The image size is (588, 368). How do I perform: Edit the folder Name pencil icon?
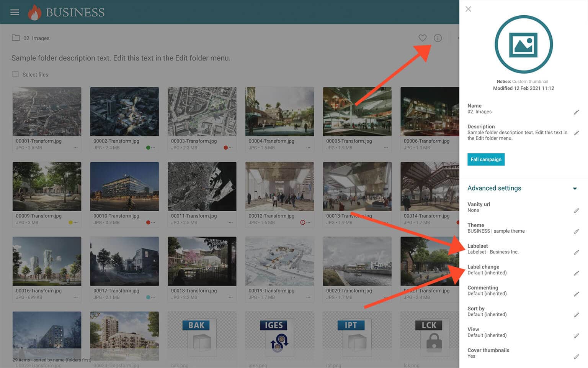(x=576, y=112)
